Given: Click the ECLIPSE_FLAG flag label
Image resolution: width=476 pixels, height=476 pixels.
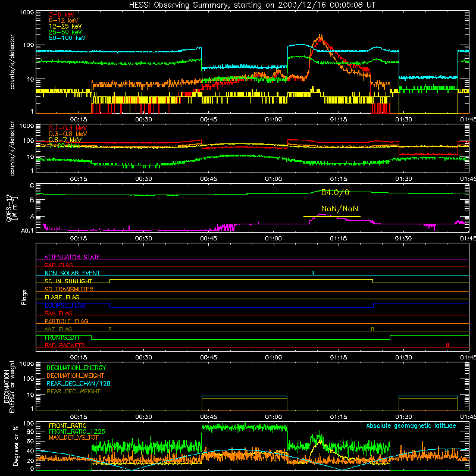Looking at the screenshot, I should 65,305.
